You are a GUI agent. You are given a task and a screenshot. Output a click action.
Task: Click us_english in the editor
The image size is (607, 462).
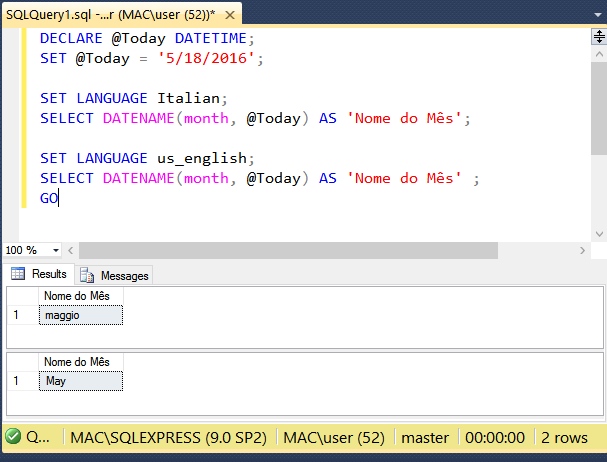pyautogui.click(x=202, y=158)
